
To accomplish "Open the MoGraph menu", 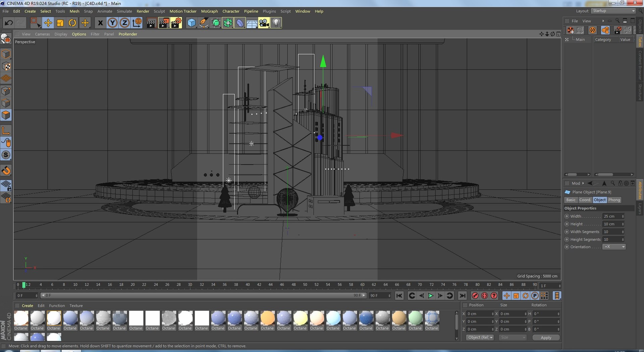I will 209,11.
